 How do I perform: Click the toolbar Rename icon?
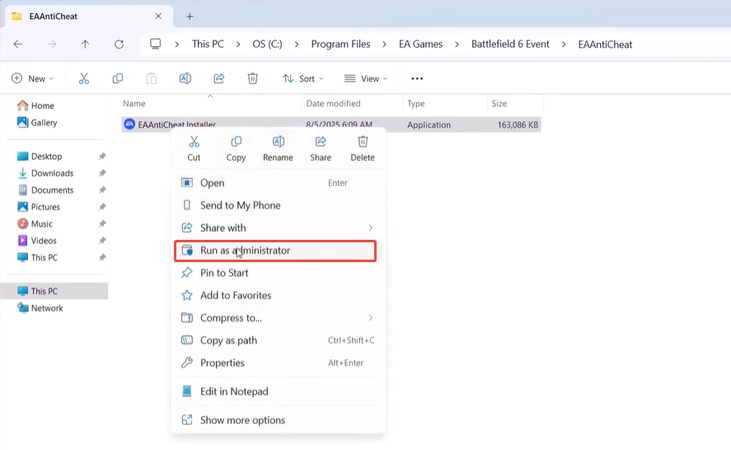point(185,78)
